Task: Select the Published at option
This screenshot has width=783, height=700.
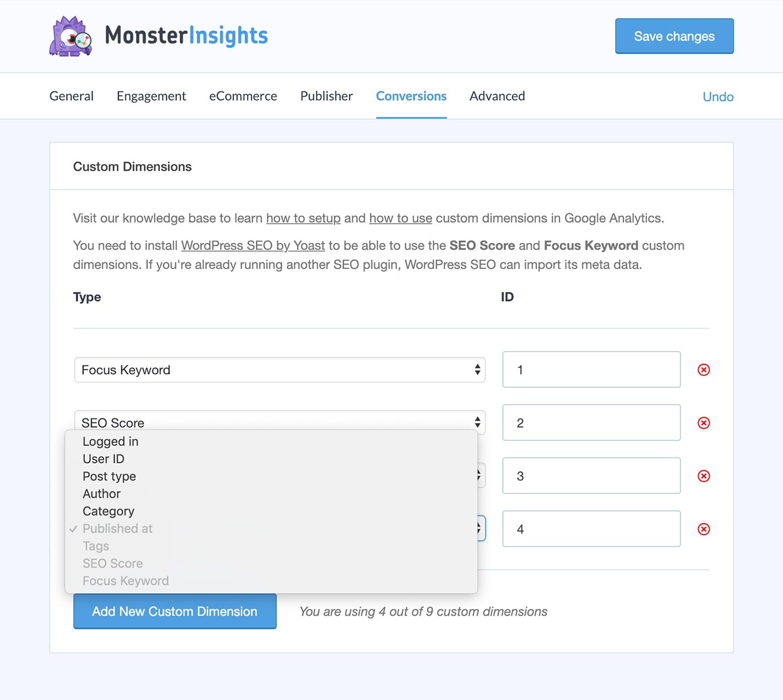Action: click(x=117, y=529)
